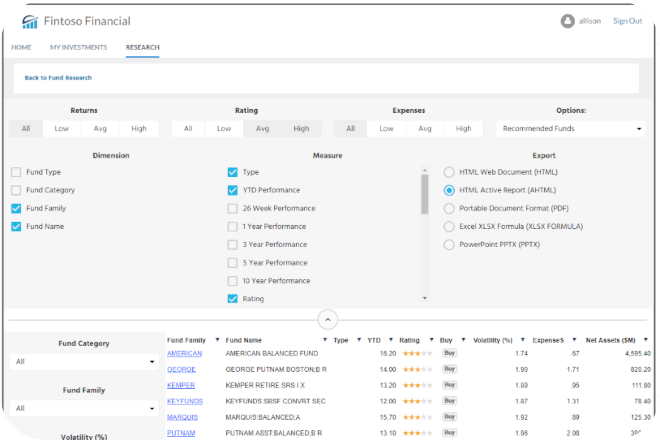Screen dimensions: 660x440
Task: Uncheck the Rating measure checkbox
Action: coord(232,299)
